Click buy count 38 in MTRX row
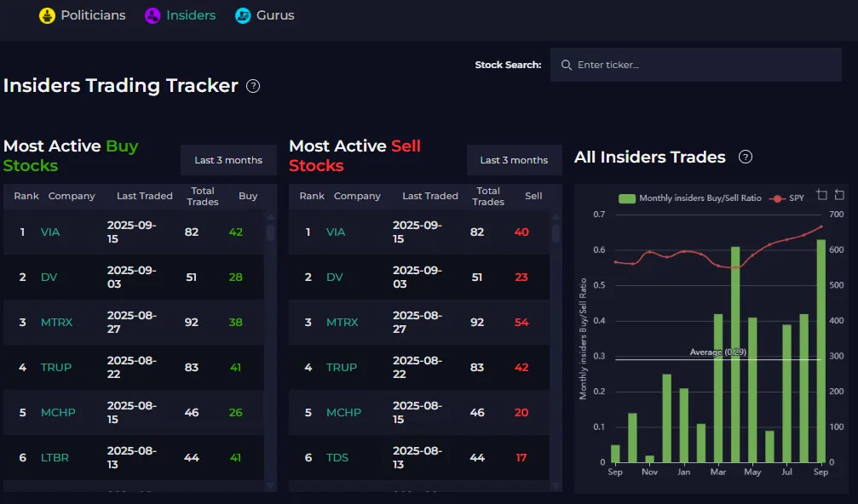 [236, 322]
